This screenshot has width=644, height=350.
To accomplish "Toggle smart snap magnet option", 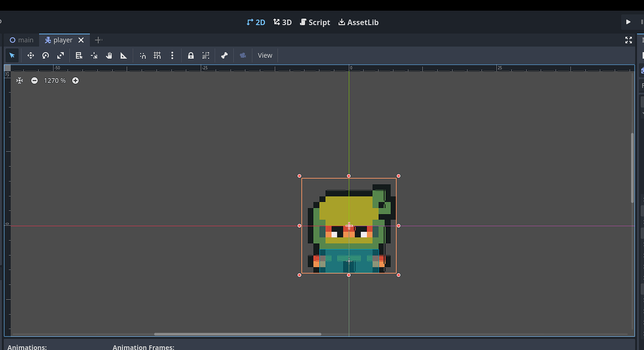I will coord(142,56).
